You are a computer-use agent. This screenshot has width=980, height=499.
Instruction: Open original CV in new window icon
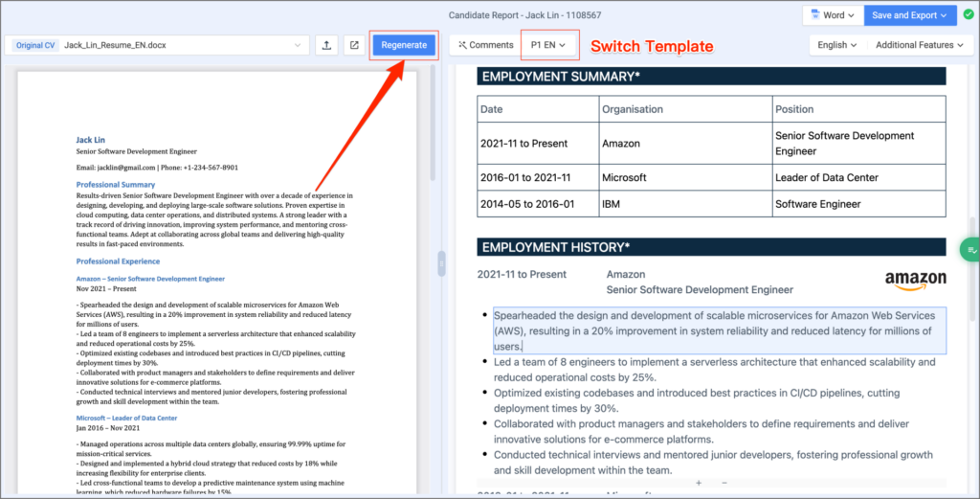tap(354, 45)
